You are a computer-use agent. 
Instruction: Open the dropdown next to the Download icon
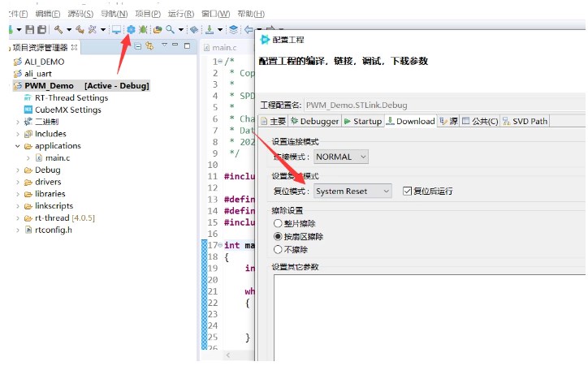(220, 29)
